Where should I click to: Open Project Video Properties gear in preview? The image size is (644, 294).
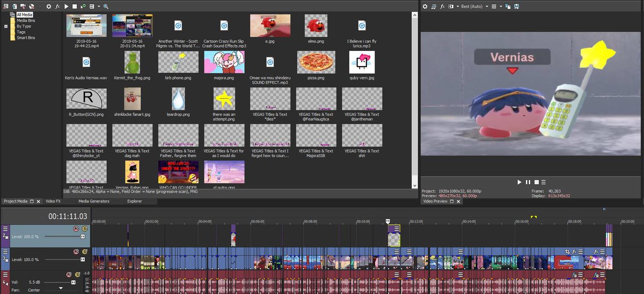pyautogui.click(x=425, y=6)
